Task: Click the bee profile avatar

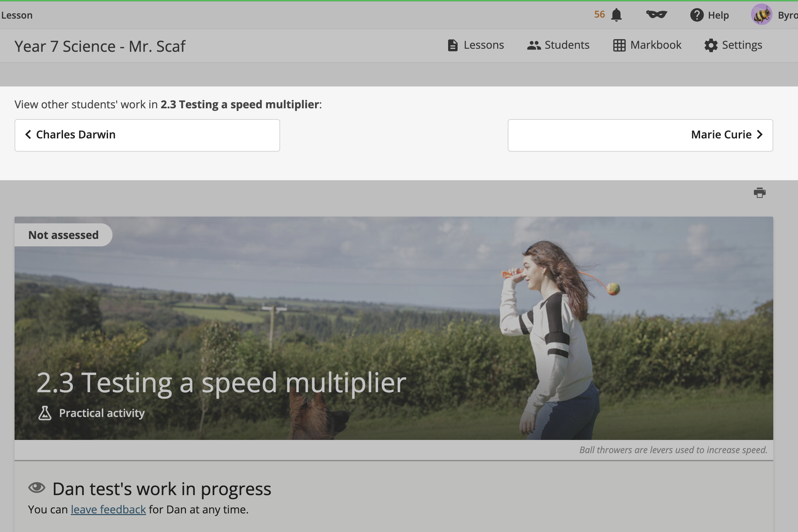Action: pyautogui.click(x=761, y=15)
